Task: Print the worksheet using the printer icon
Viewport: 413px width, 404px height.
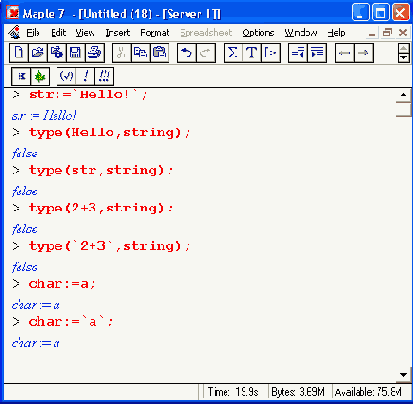Action: coord(95,53)
